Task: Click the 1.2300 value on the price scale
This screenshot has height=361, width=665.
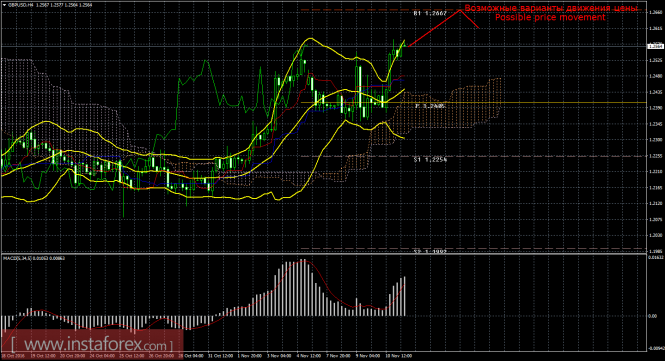Action: 656,140
